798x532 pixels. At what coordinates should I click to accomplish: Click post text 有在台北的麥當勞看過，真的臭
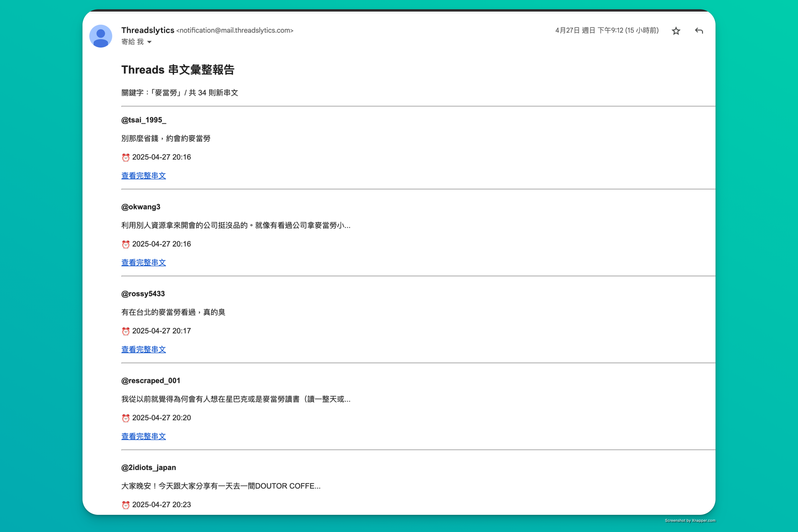174,312
